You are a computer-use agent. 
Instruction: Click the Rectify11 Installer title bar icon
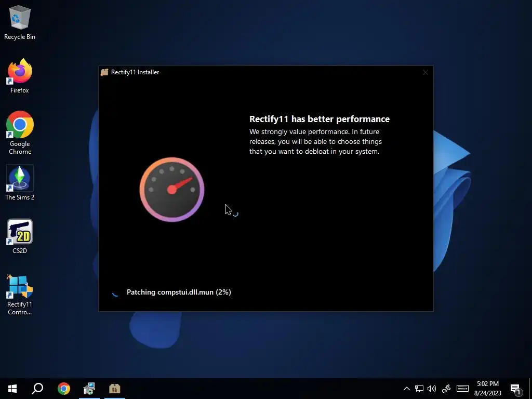(104, 72)
